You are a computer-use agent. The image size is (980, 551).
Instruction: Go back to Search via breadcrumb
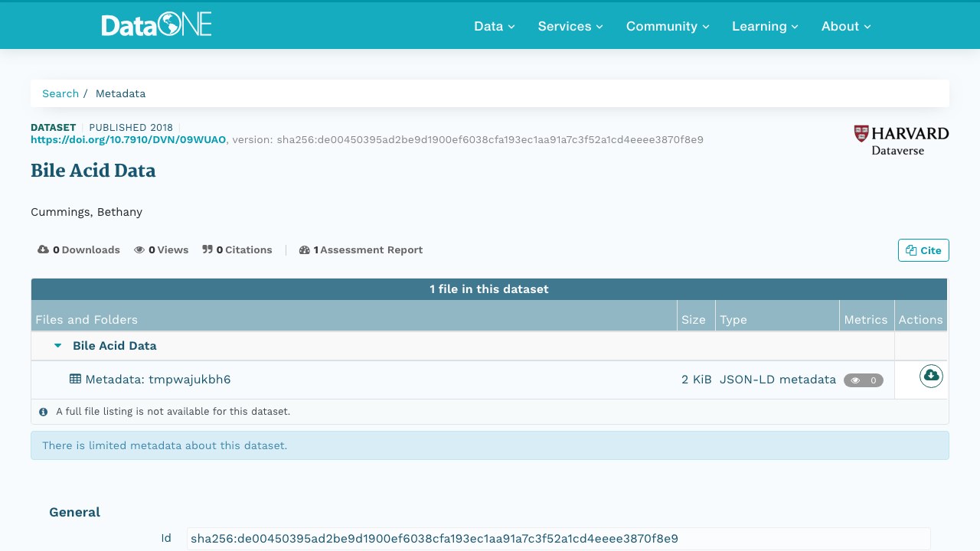pos(60,93)
